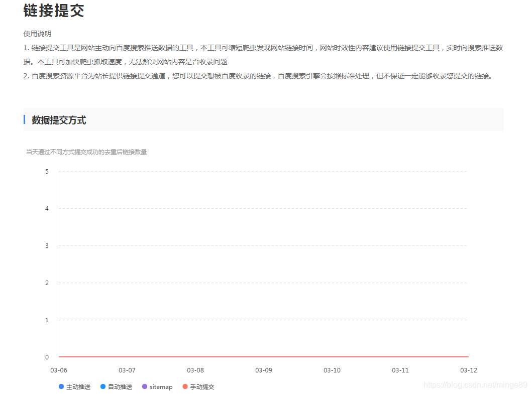Screen dimensions: 532x394
Task: Click the 03-12 date label
Action: [x=469, y=370]
